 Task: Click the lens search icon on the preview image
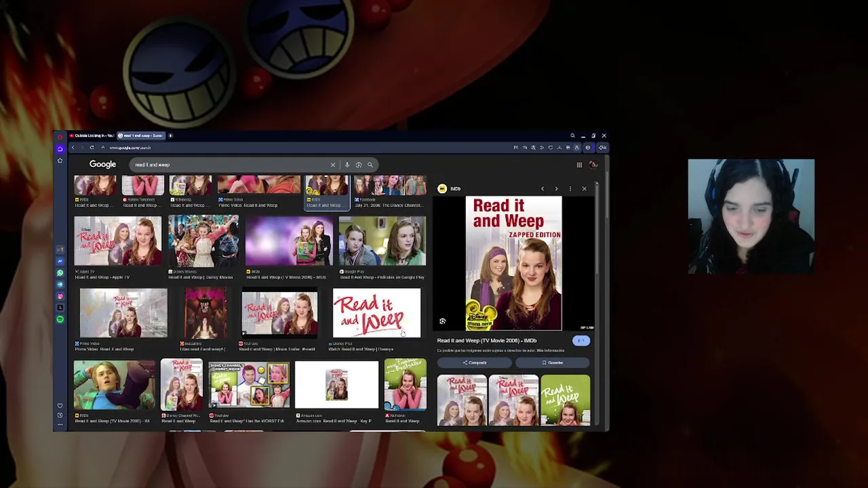coord(443,321)
